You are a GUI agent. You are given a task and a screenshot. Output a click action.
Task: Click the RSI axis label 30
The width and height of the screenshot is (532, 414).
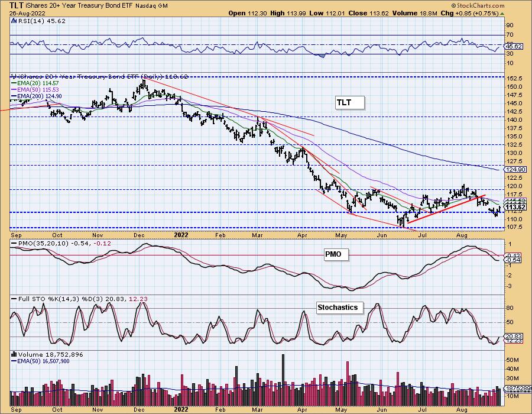tap(510, 54)
